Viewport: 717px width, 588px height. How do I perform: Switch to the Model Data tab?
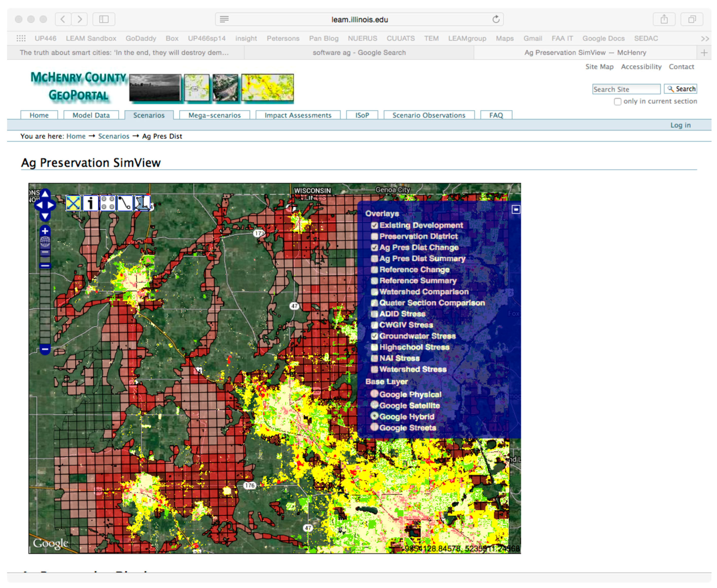pos(91,115)
